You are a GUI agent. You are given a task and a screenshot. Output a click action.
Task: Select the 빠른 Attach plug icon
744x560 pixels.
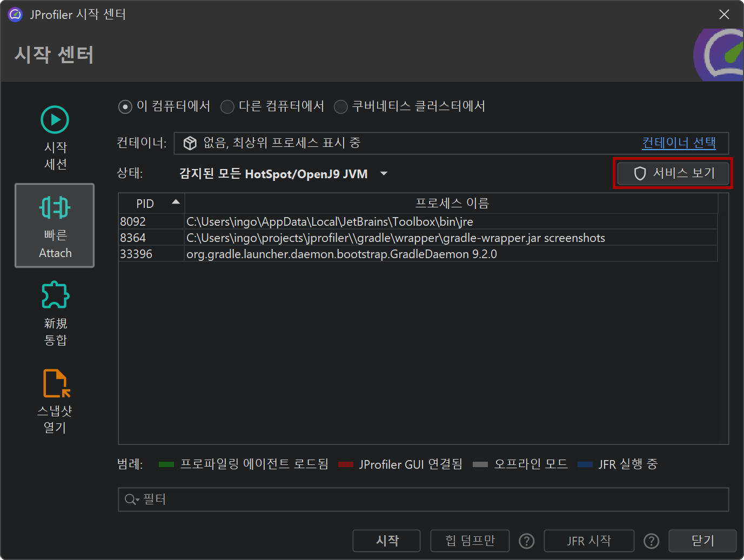pos(55,208)
